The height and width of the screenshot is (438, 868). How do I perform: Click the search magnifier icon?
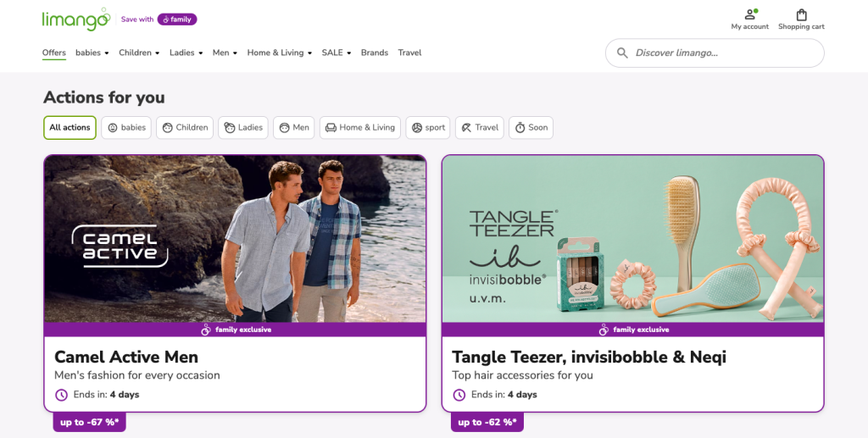point(622,53)
